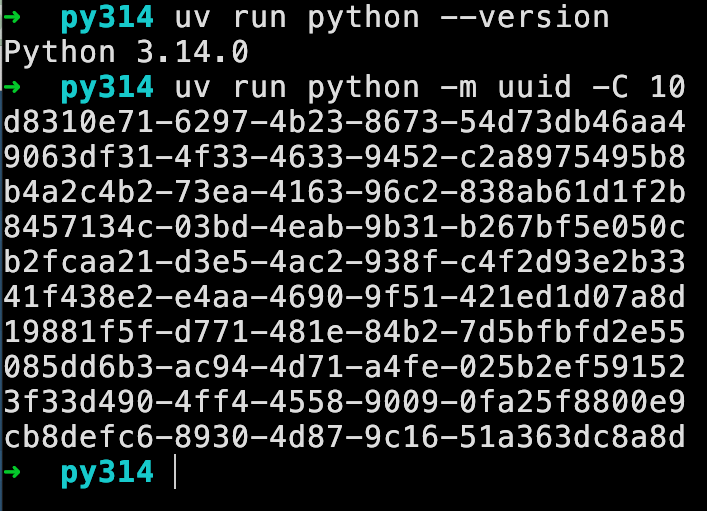Viewport: 707px width, 511px height.
Task: Click the green arrow on the last prompt line
Action: click(12, 472)
